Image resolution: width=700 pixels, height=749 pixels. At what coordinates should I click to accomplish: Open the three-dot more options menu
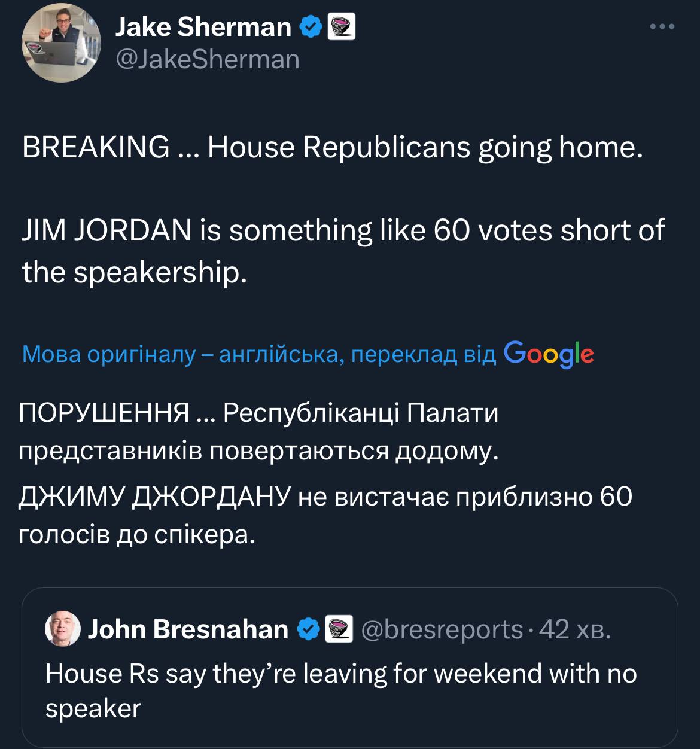[662, 27]
